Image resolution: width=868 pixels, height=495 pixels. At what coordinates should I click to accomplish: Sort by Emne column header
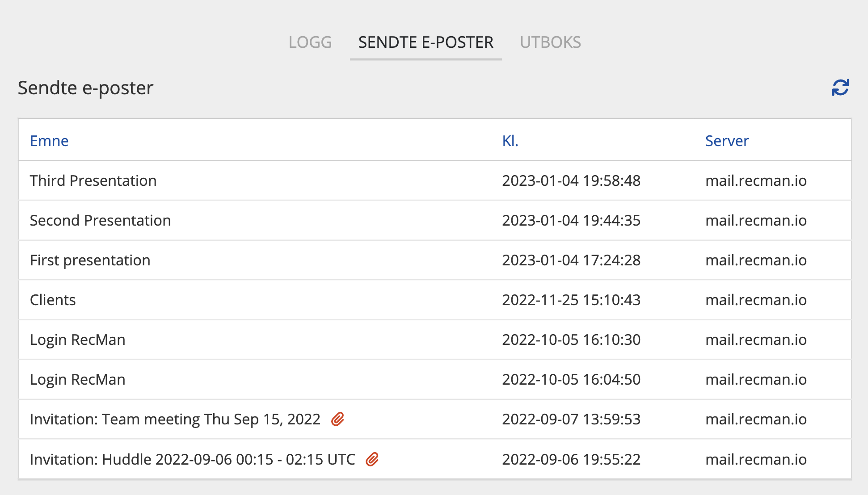[49, 141]
